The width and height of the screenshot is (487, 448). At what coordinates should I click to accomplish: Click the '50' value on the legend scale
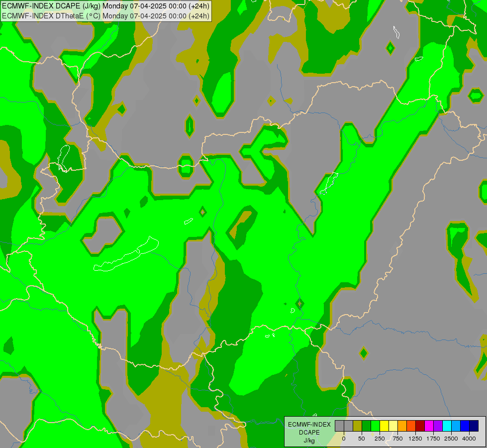(x=362, y=439)
